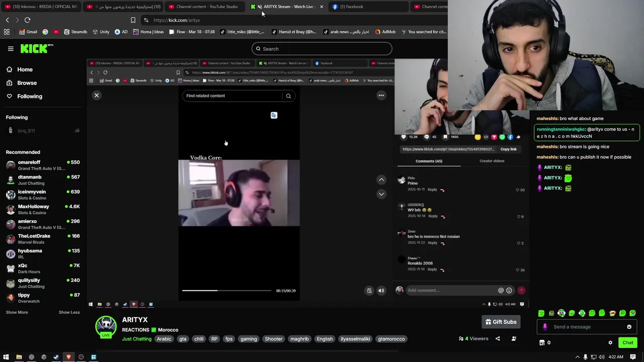644x362 pixels.
Task: Click the Gift Subs button
Action: pos(501,322)
